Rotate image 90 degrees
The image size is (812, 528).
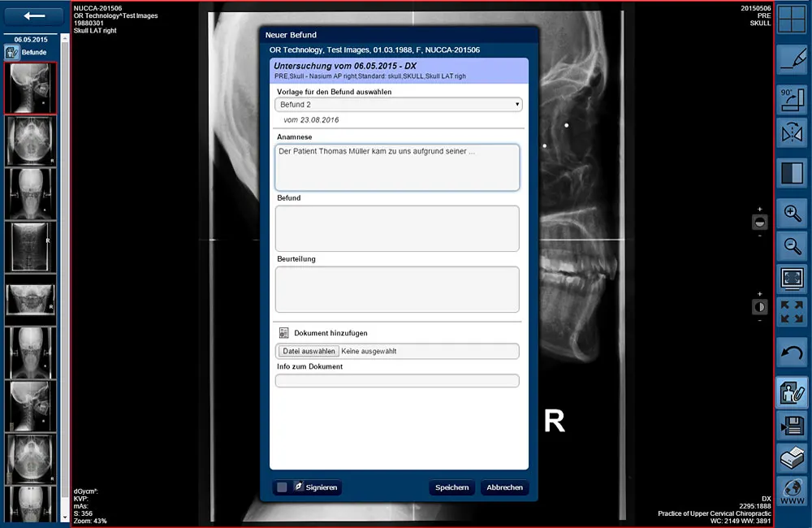point(791,98)
